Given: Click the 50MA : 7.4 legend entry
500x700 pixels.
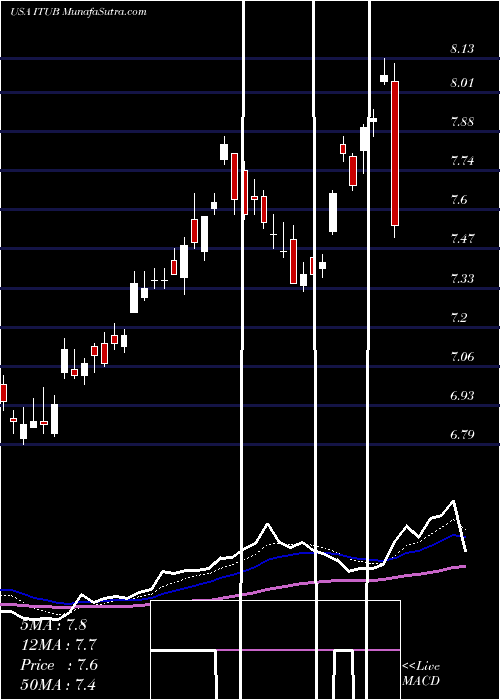Looking at the screenshot, I should [x=58, y=684].
